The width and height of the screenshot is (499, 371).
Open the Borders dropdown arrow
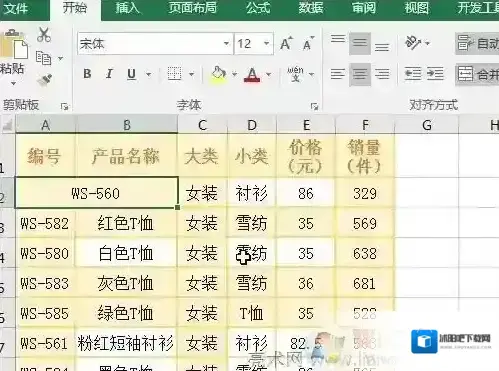(x=192, y=74)
